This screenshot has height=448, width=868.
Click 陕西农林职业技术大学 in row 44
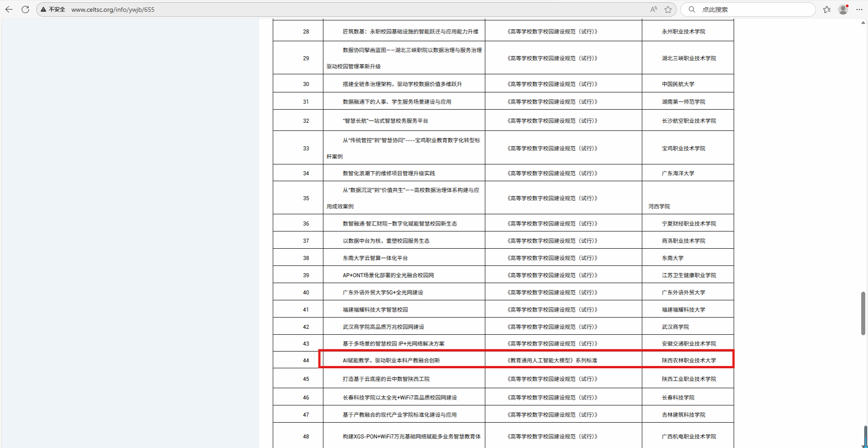pyautogui.click(x=689, y=361)
